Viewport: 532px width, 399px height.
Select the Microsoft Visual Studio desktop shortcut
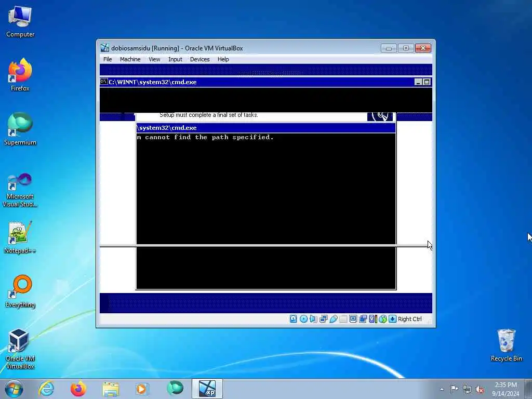click(x=20, y=190)
